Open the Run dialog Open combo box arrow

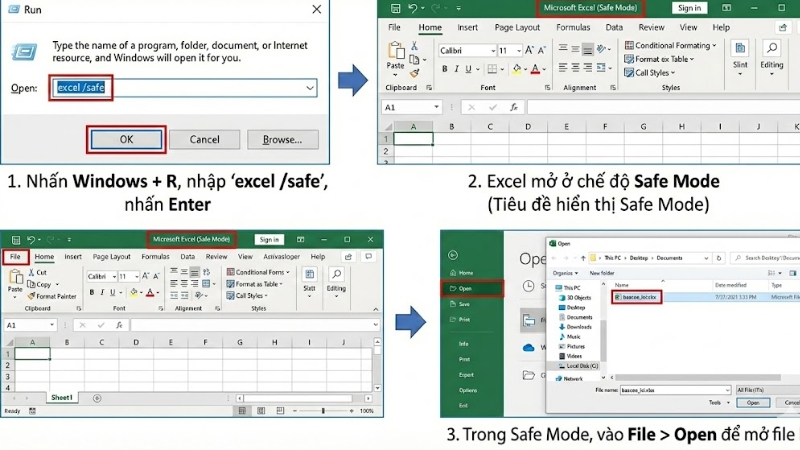[310, 88]
